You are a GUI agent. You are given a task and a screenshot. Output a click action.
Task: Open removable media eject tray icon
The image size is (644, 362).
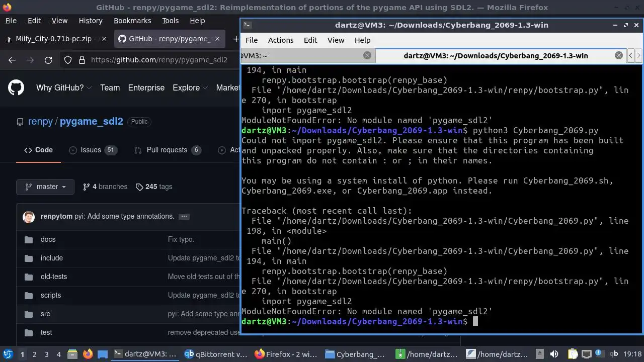tap(539, 354)
